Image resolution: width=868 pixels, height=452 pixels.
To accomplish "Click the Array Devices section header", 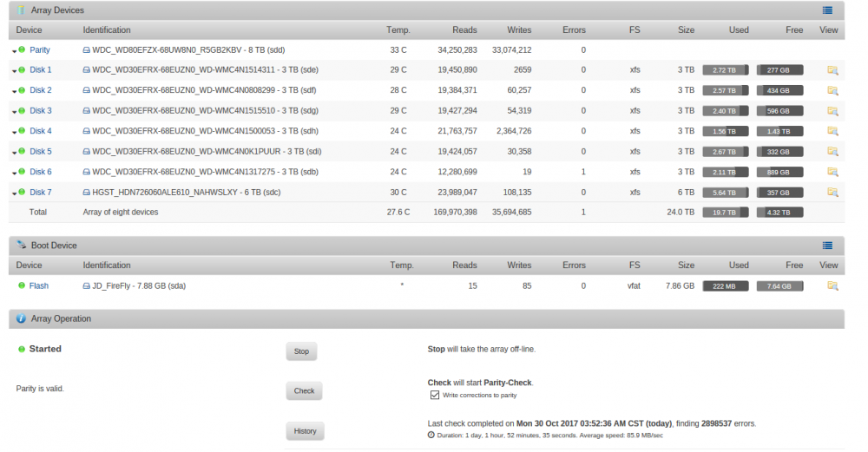I will [x=426, y=10].
